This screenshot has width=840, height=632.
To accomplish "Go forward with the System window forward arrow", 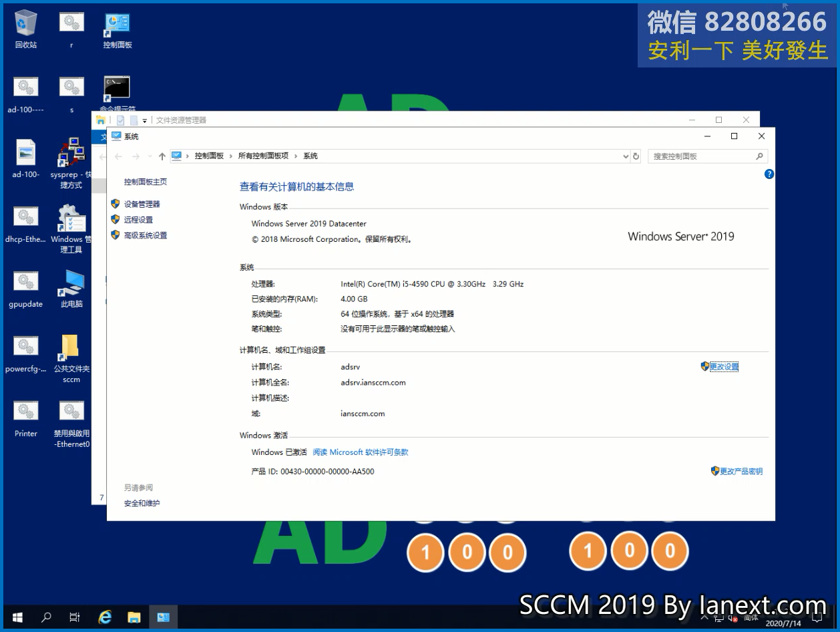I will tap(136, 156).
